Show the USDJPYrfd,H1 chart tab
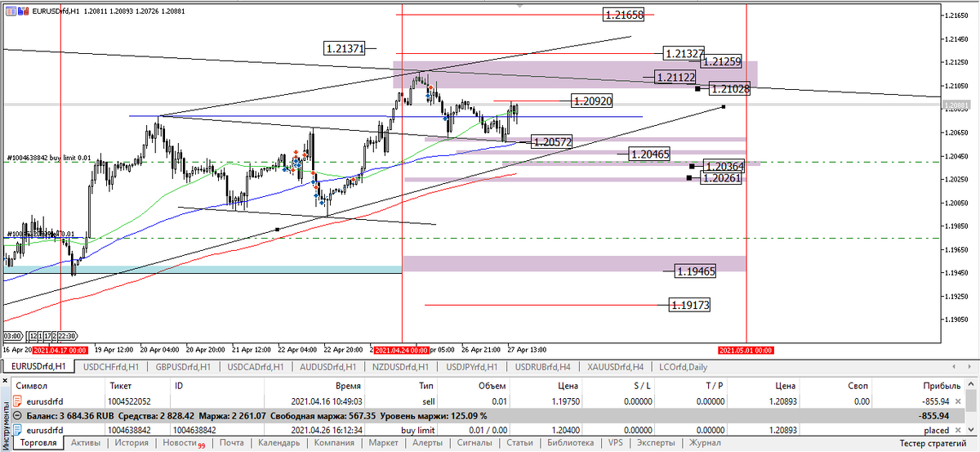980x452 pixels. (x=473, y=367)
